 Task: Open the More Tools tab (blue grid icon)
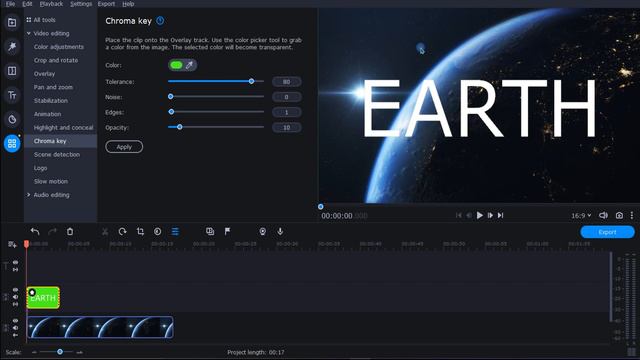(x=12, y=143)
